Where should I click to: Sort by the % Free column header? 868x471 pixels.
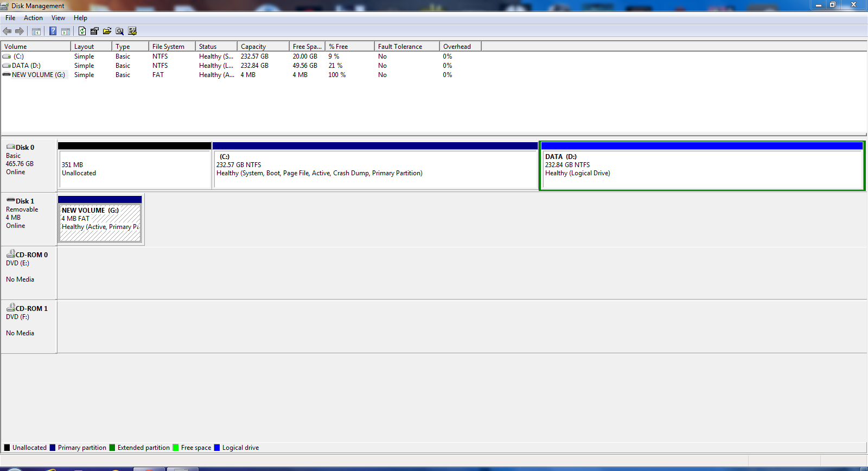pos(350,47)
